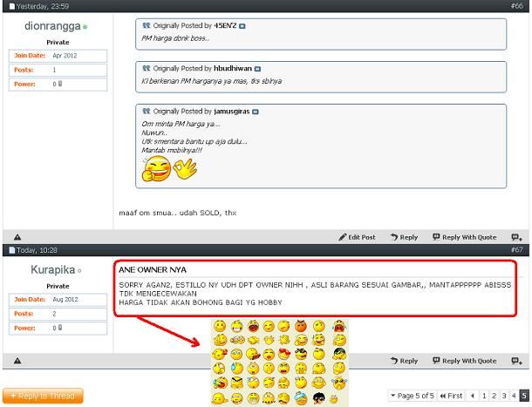This screenshot has width=532, height=407.
Task: Open dionrangga's user profile name
Action: tap(52, 26)
